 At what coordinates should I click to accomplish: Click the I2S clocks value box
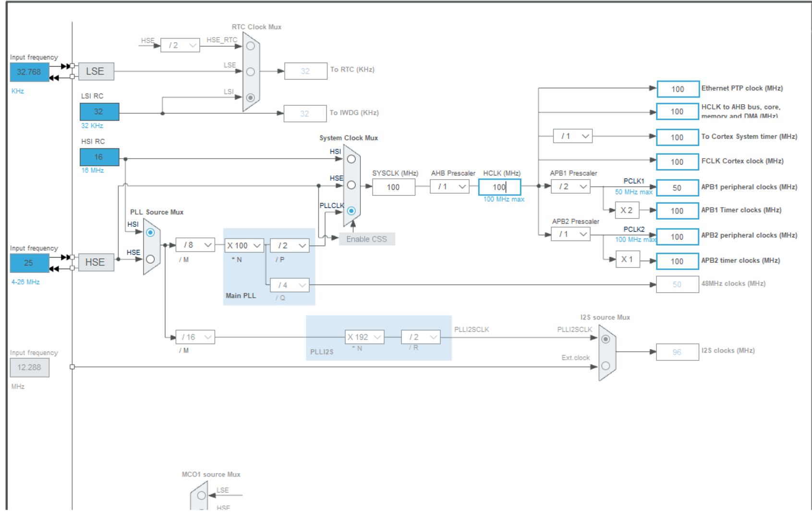pos(678,352)
